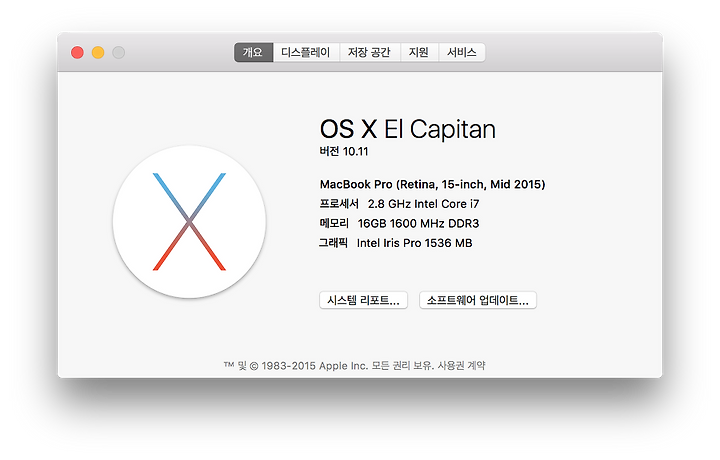The image size is (720, 460).
Task: Click the MacBook Pro model name line
Action: tap(433, 185)
